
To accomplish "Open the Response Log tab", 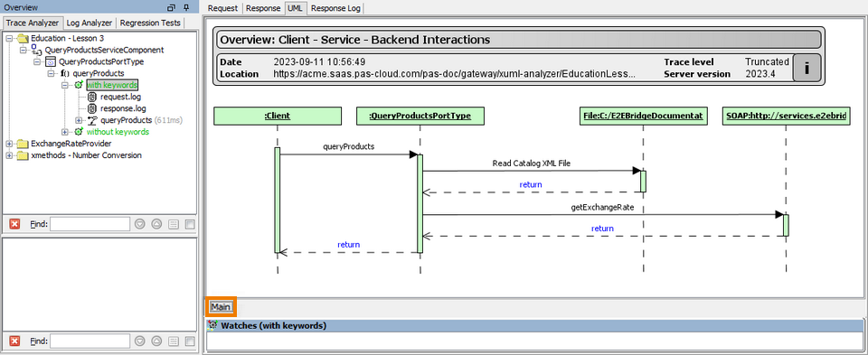I will point(335,8).
